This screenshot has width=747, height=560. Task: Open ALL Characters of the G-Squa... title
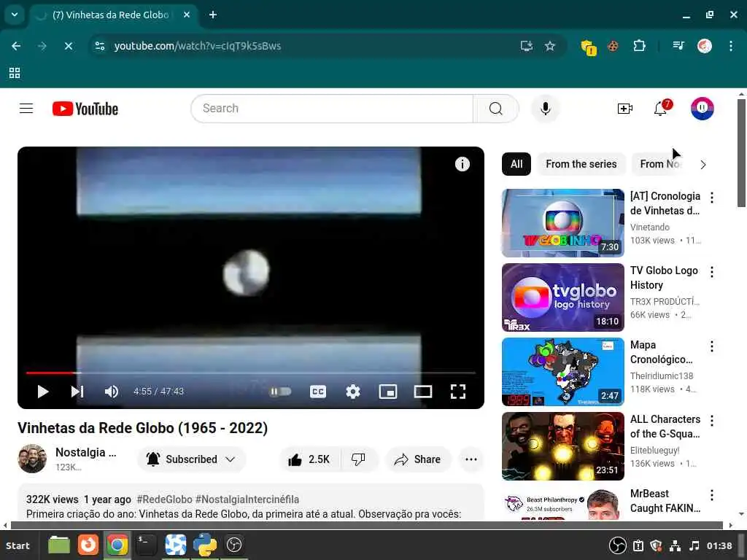pos(665,427)
